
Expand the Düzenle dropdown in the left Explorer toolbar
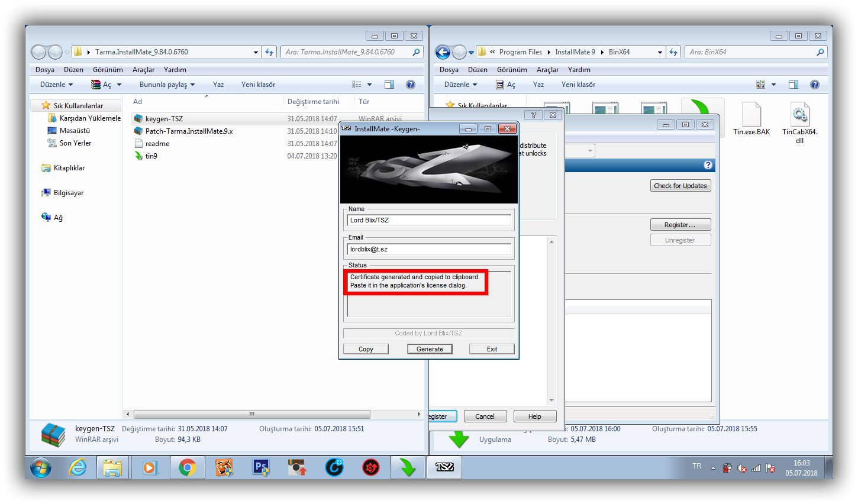57,85
